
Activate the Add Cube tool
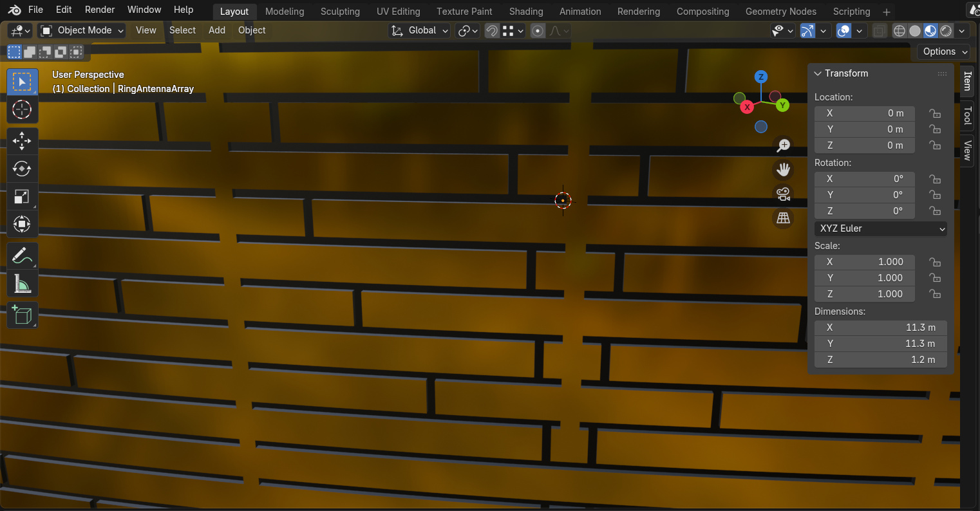[22, 315]
